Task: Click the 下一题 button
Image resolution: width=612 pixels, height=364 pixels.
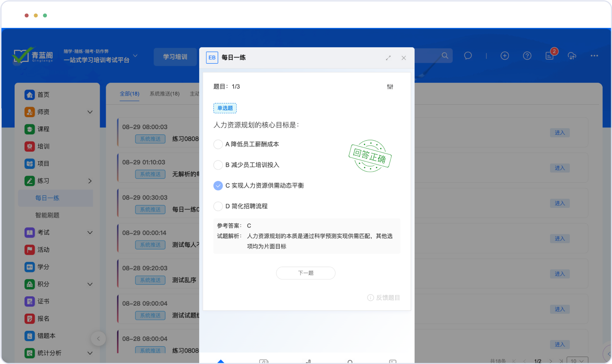Action: [x=305, y=273]
